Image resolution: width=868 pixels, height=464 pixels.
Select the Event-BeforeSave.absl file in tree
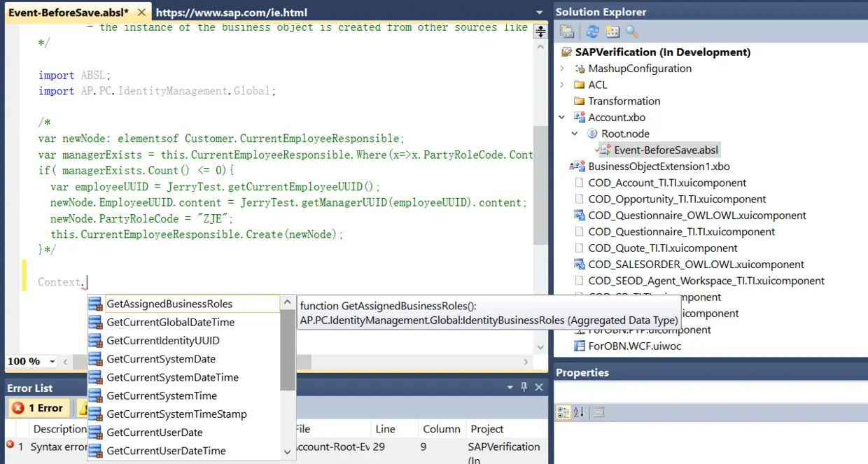(666, 150)
